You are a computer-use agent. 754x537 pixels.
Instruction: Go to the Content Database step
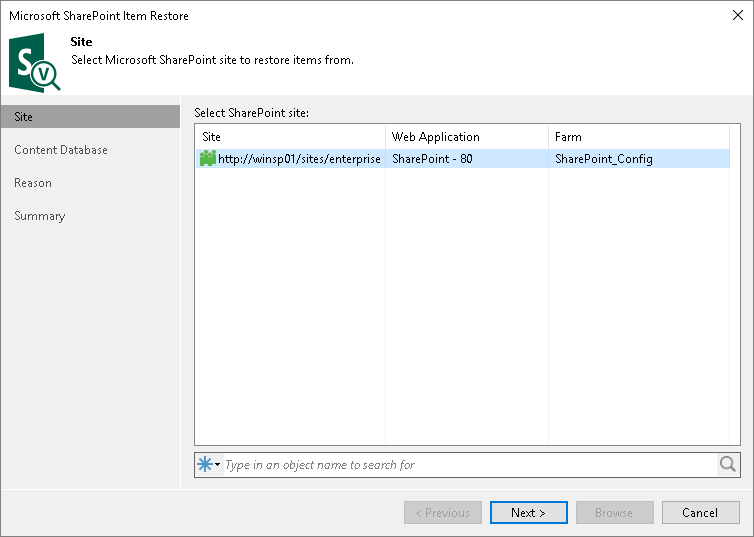(61, 150)
